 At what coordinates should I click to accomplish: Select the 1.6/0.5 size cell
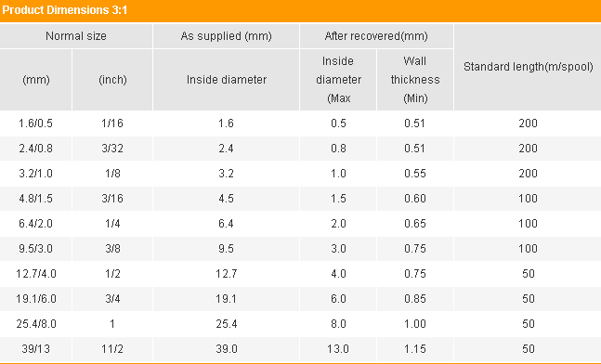(35, 123)
